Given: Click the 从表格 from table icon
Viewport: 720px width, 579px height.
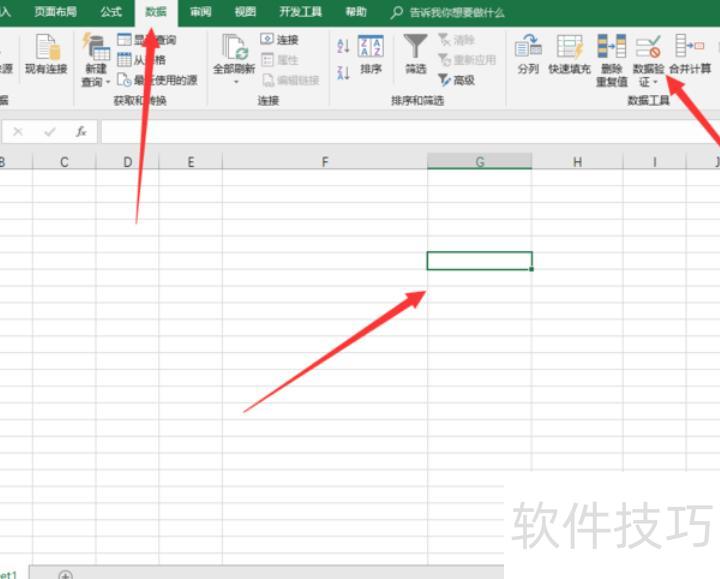Looking at the screenshot, I should click(124, 60).
